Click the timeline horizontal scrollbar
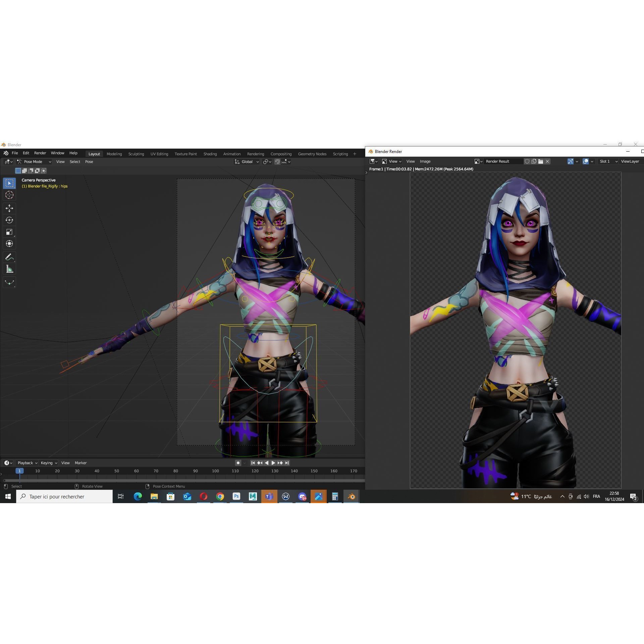This screenshot has width=644, height=644. (x=184, y=481)
